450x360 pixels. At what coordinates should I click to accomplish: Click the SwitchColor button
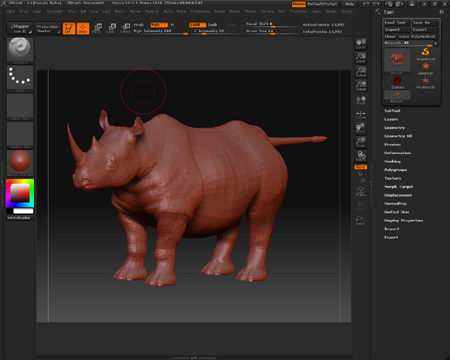(20, 218)
